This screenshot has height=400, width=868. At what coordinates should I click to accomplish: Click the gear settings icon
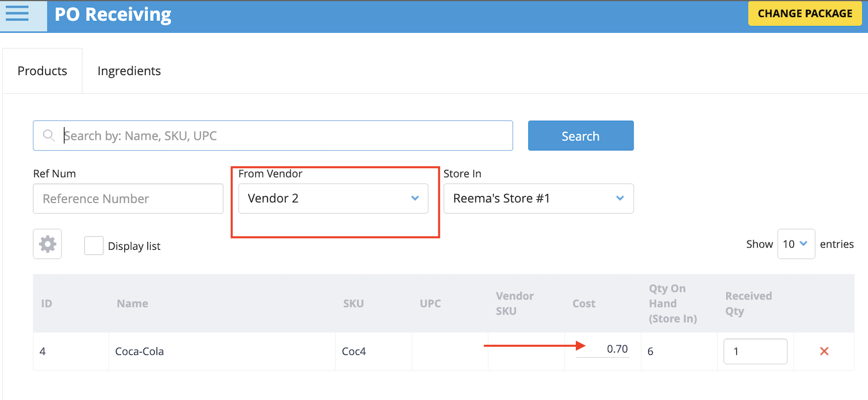47,244
